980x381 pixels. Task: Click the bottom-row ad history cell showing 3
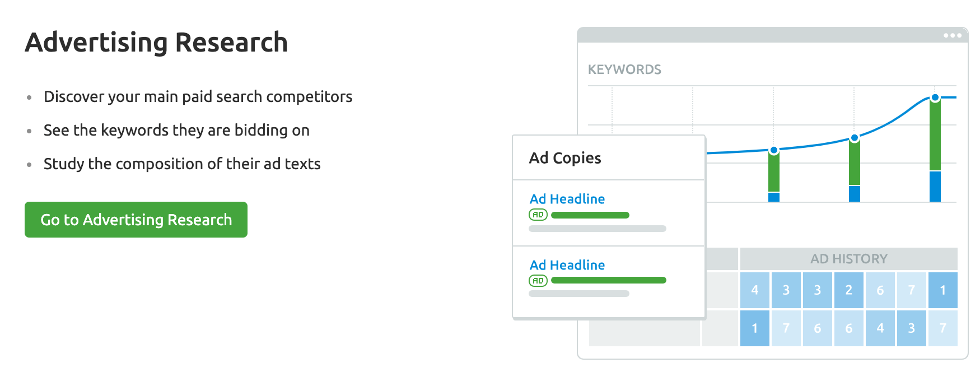(911, 328)
